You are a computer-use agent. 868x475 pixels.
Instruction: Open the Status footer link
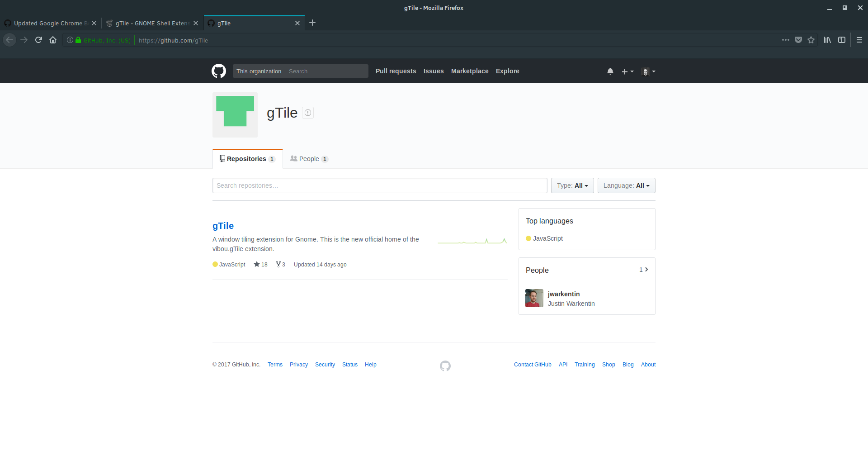(x=350, y=365)
